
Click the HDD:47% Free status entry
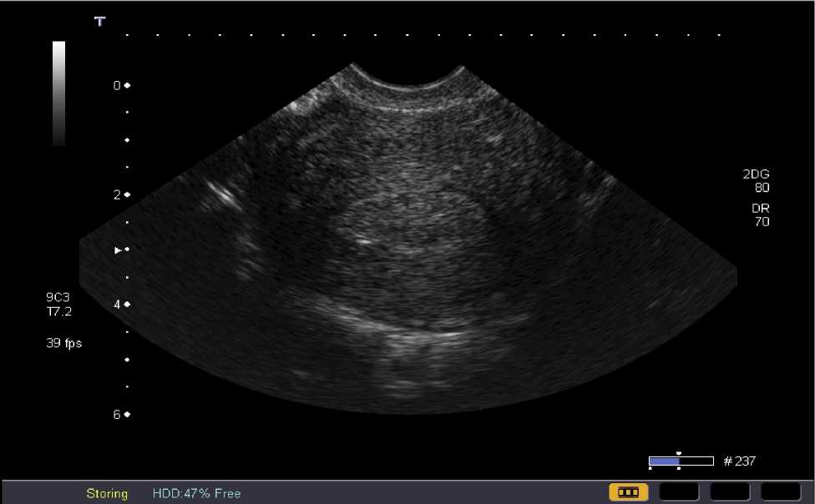(x=196, y=493)
